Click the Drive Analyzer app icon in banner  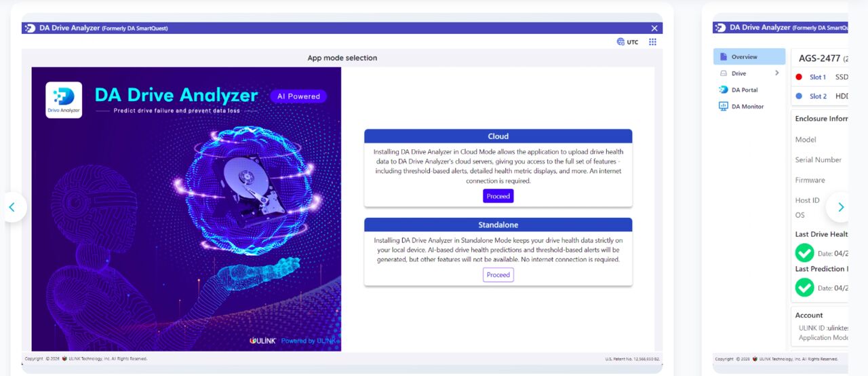click(64, 100)
